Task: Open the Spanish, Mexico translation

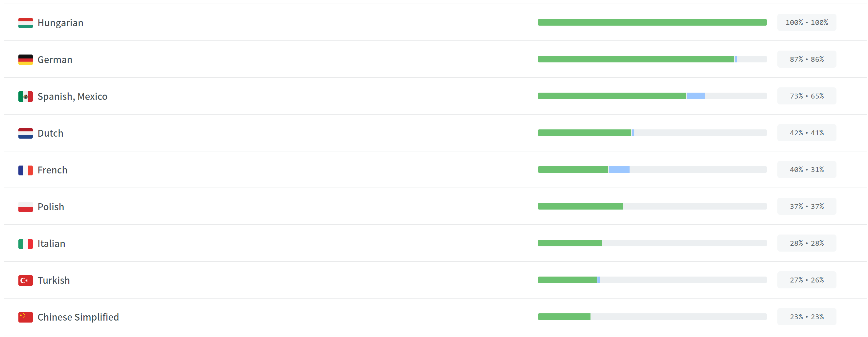Action: [73, 96]
